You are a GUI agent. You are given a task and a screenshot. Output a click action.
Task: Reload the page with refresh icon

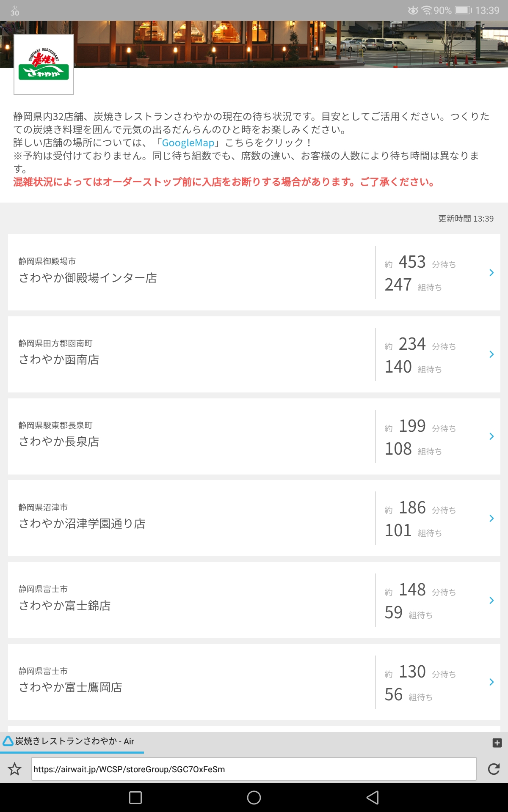pyautogui.click(x=494, y=769)
